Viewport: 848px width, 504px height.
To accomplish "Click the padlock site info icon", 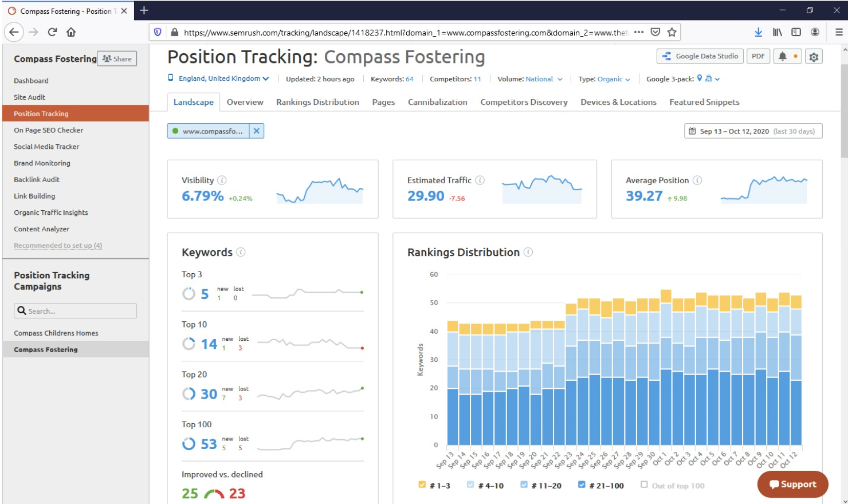I will [174, 32].
